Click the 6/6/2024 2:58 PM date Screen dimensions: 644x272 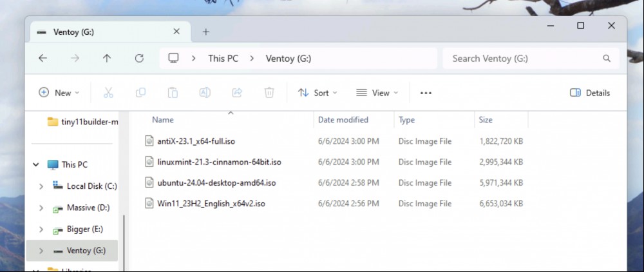tap(348, 183)
